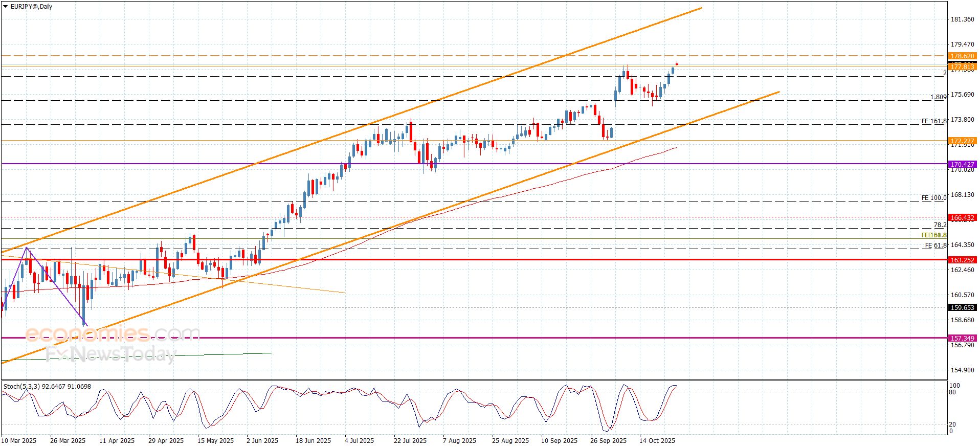
Task: Click the most recent candlestick on the chart
Action: (x=676, y=64)
